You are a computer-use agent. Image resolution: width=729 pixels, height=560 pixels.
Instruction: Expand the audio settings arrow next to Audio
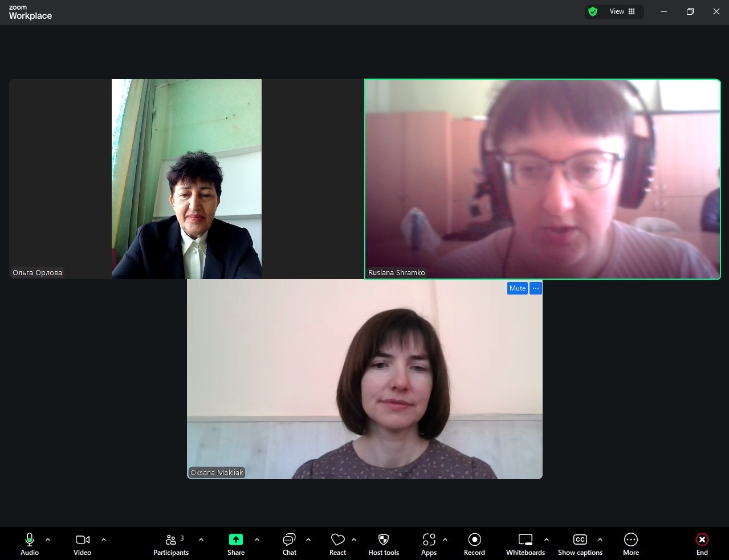[x=48, y=539]
